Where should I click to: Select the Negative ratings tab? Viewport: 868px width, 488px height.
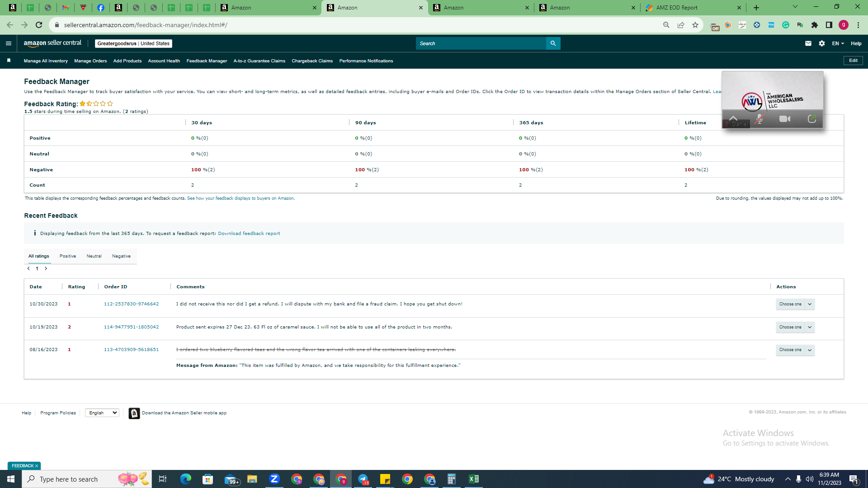click(121, 256)
